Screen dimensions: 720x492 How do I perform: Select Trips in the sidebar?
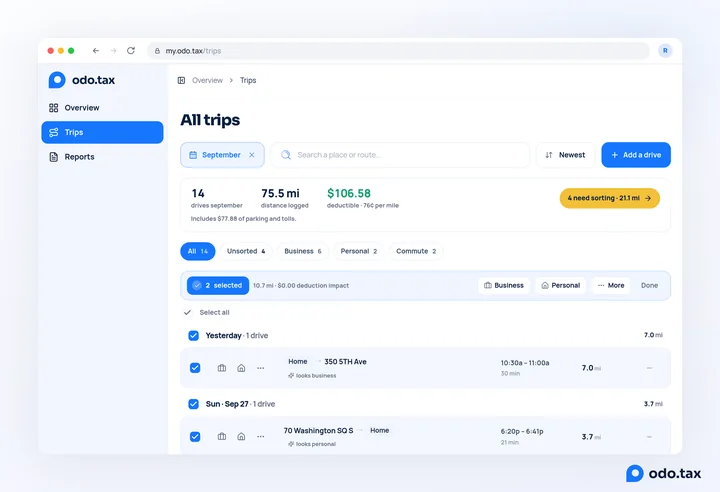[102, 132]
